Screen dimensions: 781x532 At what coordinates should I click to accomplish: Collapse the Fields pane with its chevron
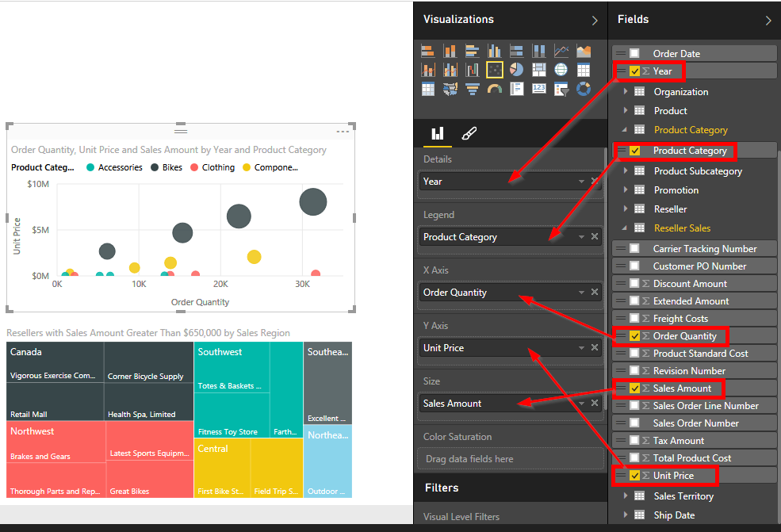coord(767,20)
